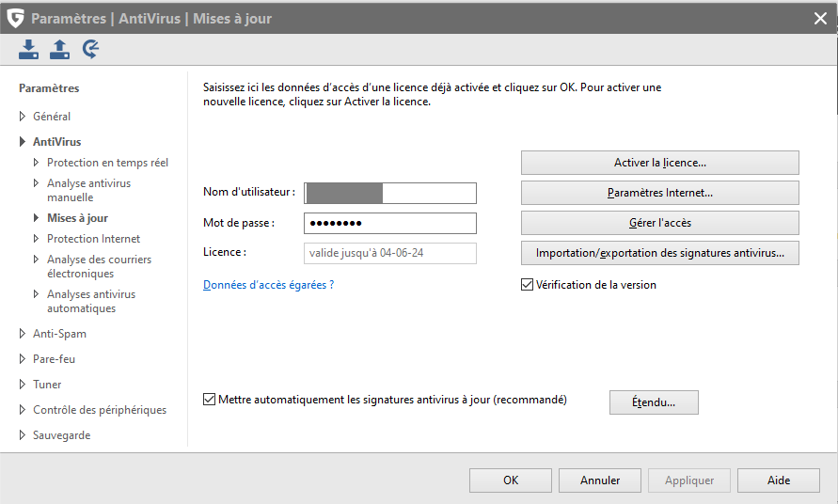The height and width of the screenshot is (504, 838).
Task: Click the Annuler button
Action: (600, 480)
